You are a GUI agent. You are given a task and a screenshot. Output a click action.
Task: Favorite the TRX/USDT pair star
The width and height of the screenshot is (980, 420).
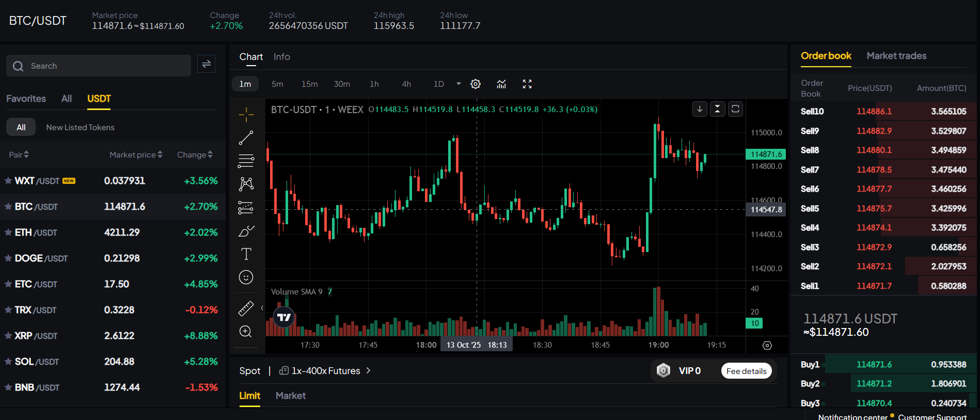click(x=8, y=310)
